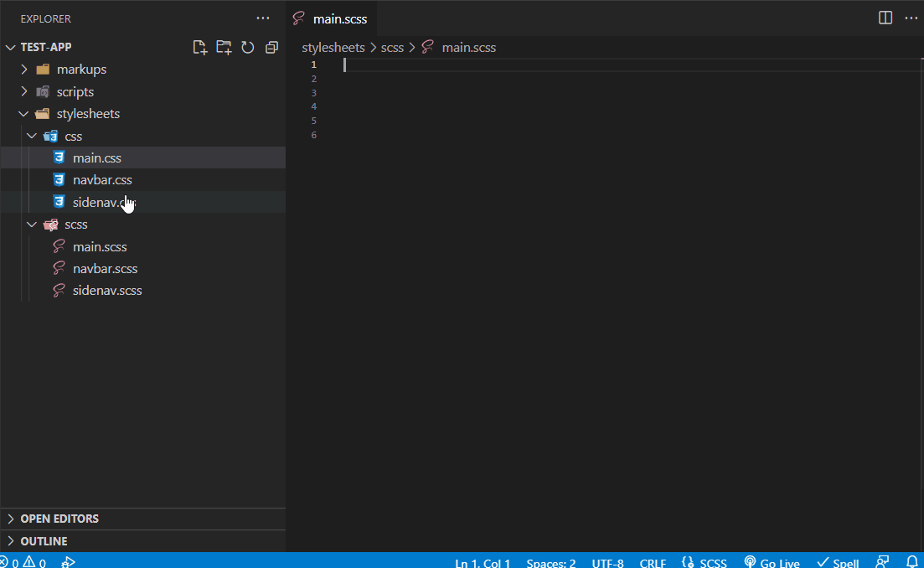Expand the Open Editors section
Screen dimensions: 924x568
click(142, 519)
